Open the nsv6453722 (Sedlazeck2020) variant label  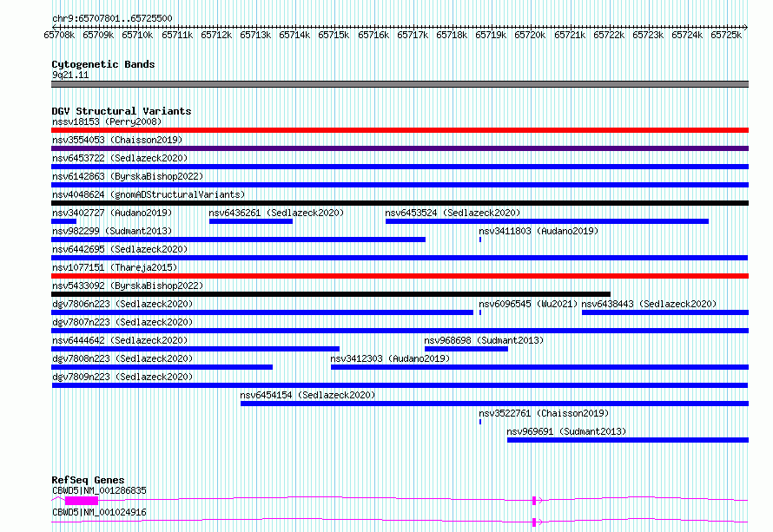point(120,158)
